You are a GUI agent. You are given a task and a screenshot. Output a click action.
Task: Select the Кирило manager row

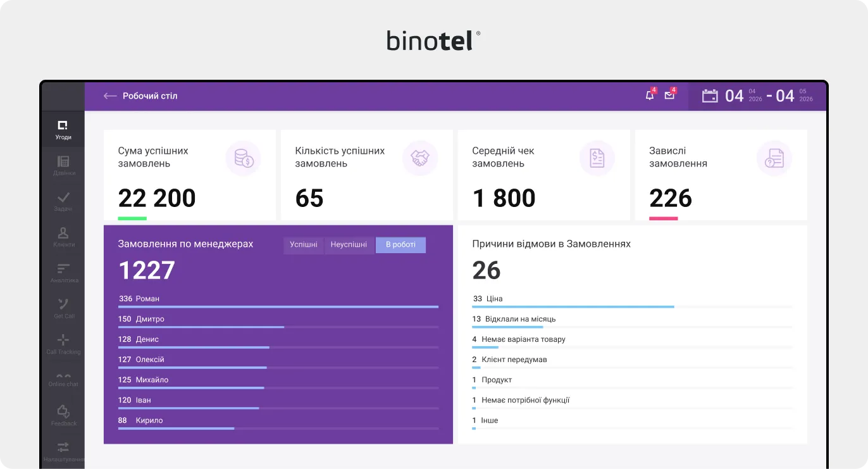click(x=278, y=422)
